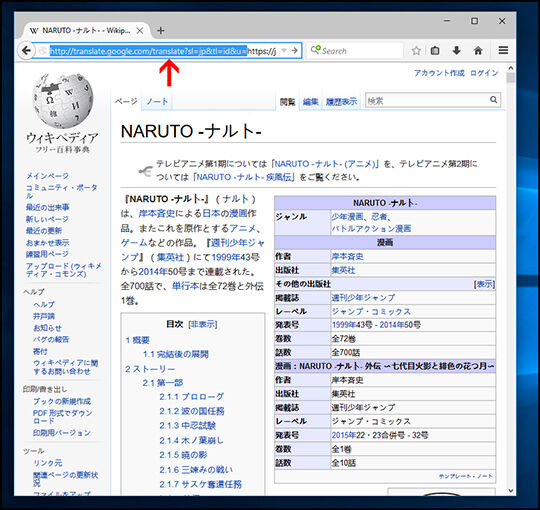Jump to section 2.1.6 三竦みの戦い
The image size is (540, 510).
tap(196, 469)
